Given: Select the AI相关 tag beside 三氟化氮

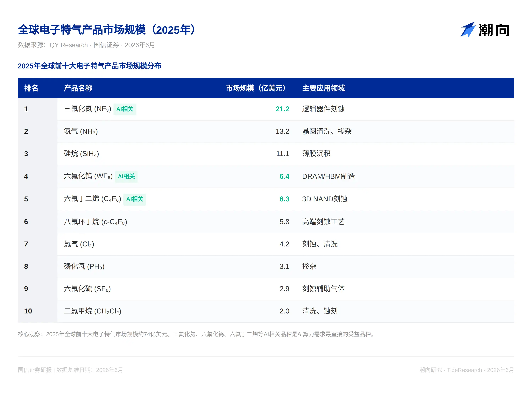Looking at the screenshot, I should tap(124, 109).
